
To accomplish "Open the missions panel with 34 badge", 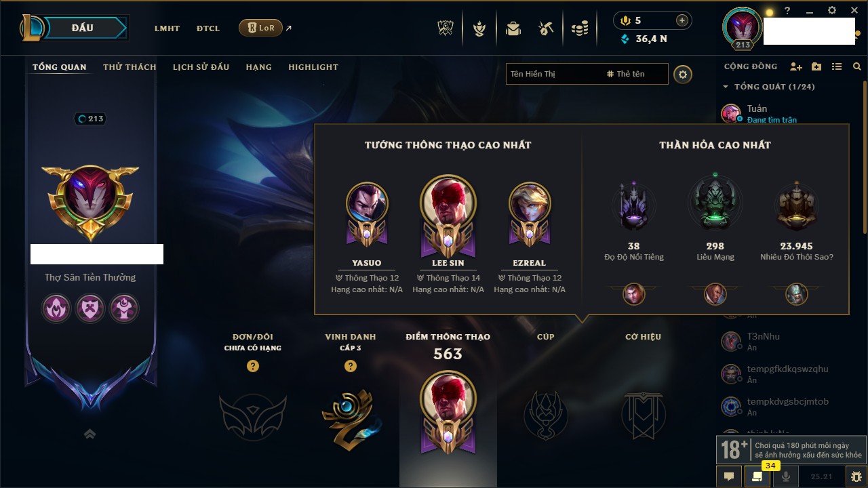I will point(757,476).
